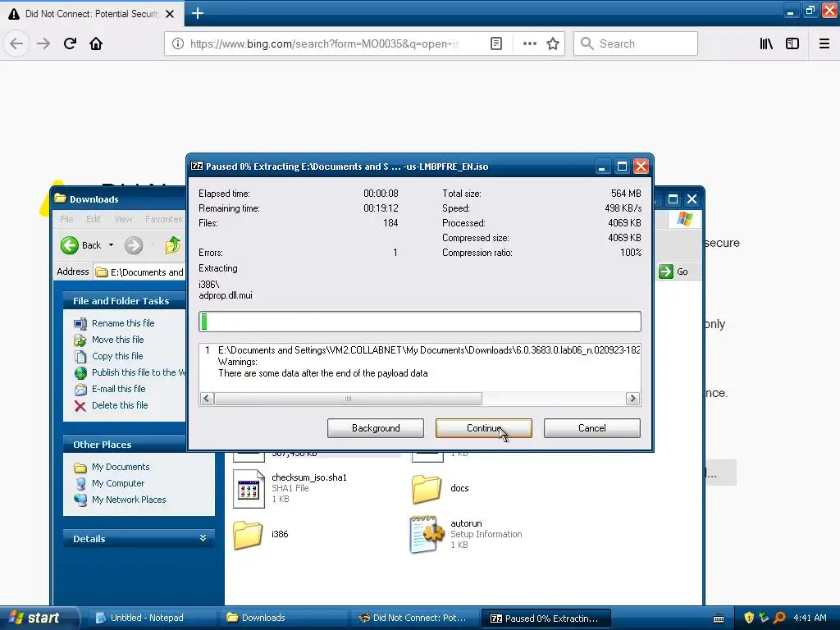Toggle Firefox reader view icon
This screenshot has width=840, height=630.
click(x=496, y=43)
